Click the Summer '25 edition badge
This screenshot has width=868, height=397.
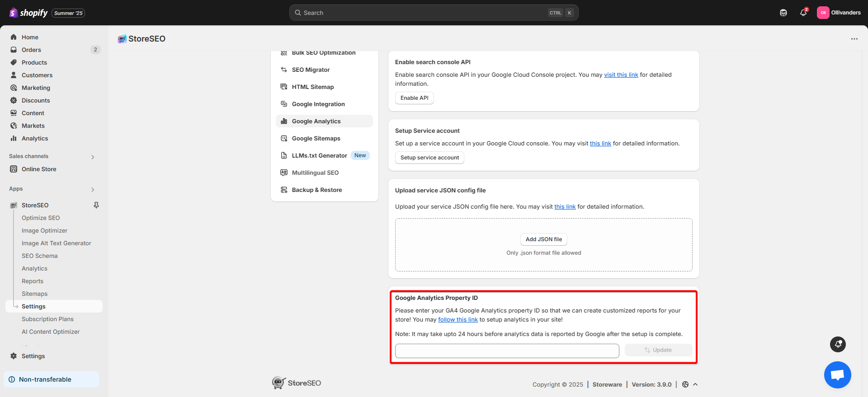(x=68, y=13)
